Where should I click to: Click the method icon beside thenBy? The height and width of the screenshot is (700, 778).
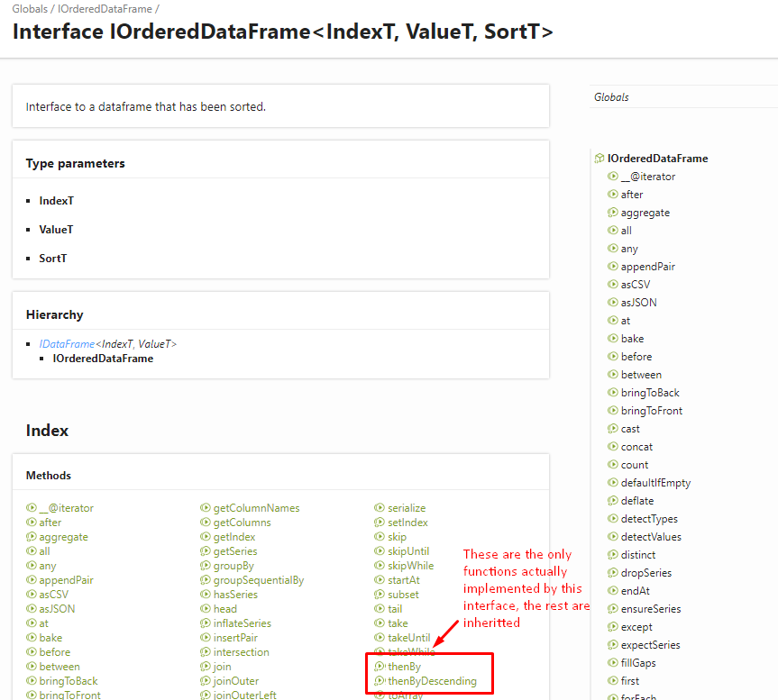tap(380, 666)
